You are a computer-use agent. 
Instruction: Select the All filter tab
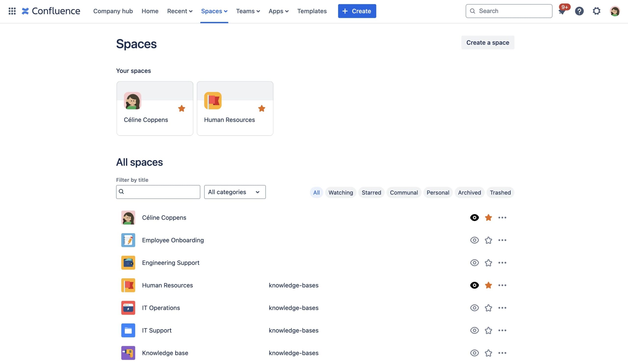tap(316, 192)
